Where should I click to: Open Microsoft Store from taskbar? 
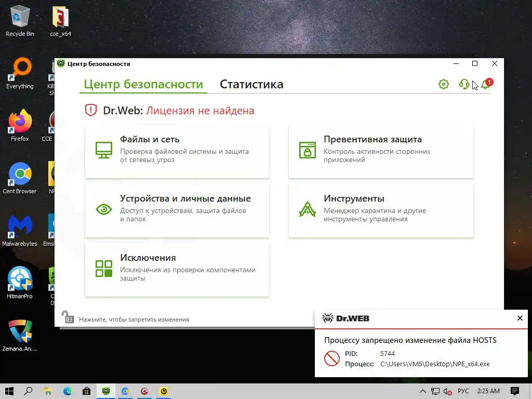pyautogui.click(x=87, y=391)
